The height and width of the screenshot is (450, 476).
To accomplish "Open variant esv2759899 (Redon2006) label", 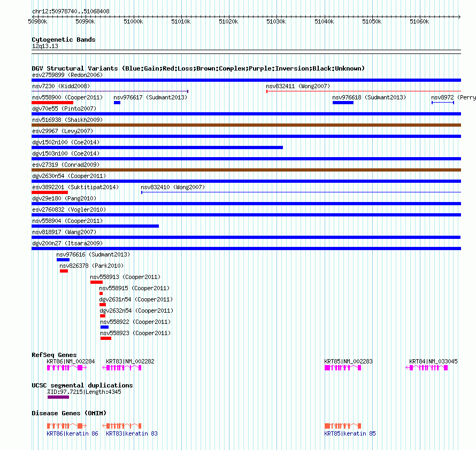I will click(67, 75).
